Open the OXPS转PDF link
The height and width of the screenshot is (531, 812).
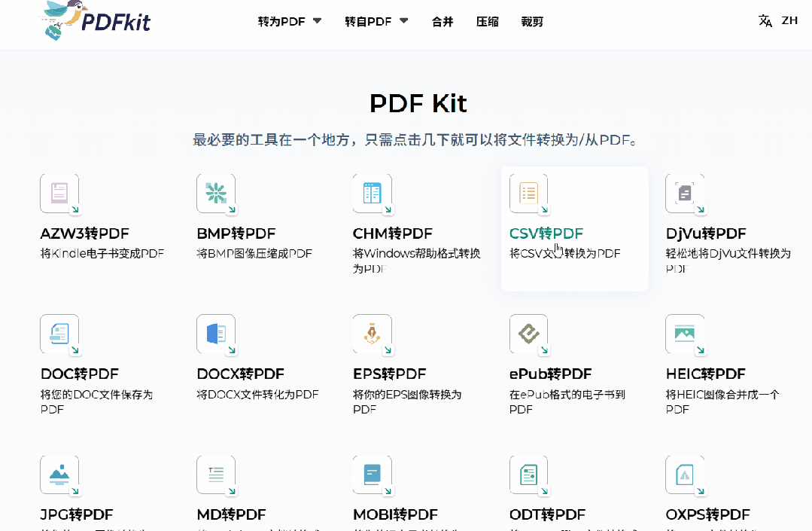(x=708, y=515)
